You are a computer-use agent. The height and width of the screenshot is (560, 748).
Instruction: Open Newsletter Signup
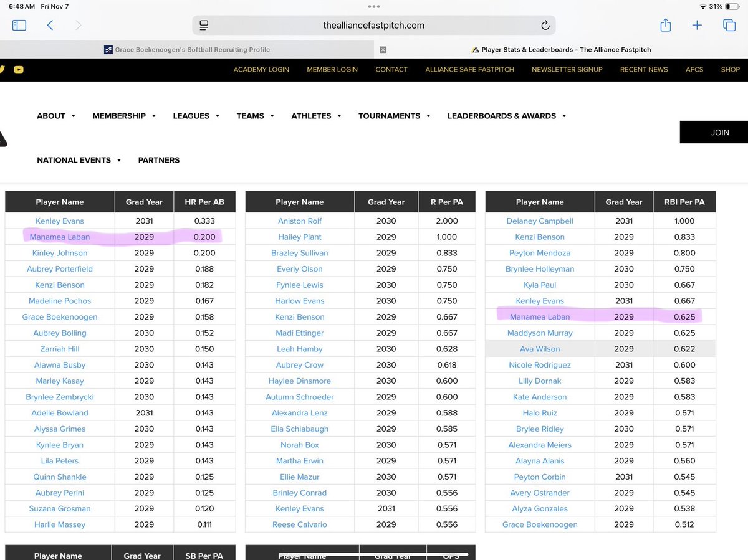pyautogui.click(x=567, y=69)
